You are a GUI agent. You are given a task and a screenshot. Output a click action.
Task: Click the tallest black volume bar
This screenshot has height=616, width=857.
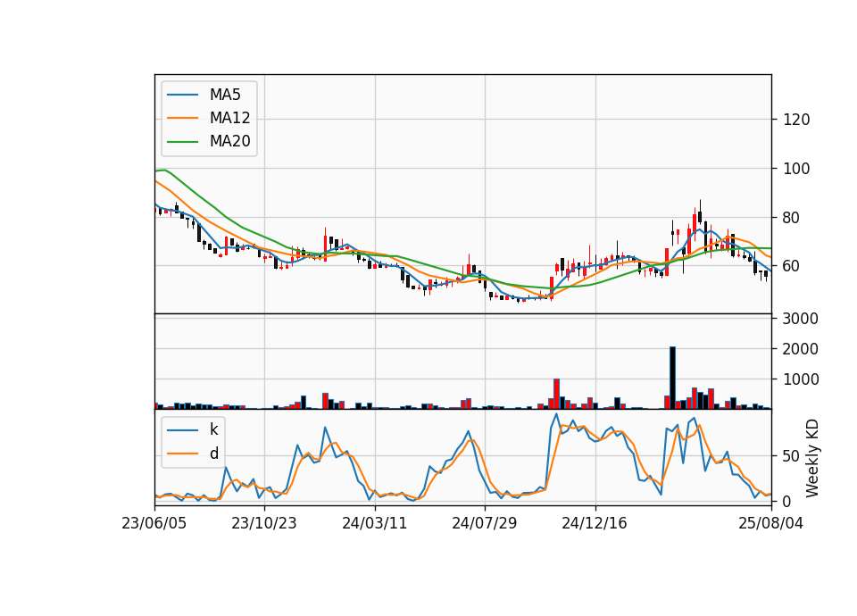pos(673,378)
